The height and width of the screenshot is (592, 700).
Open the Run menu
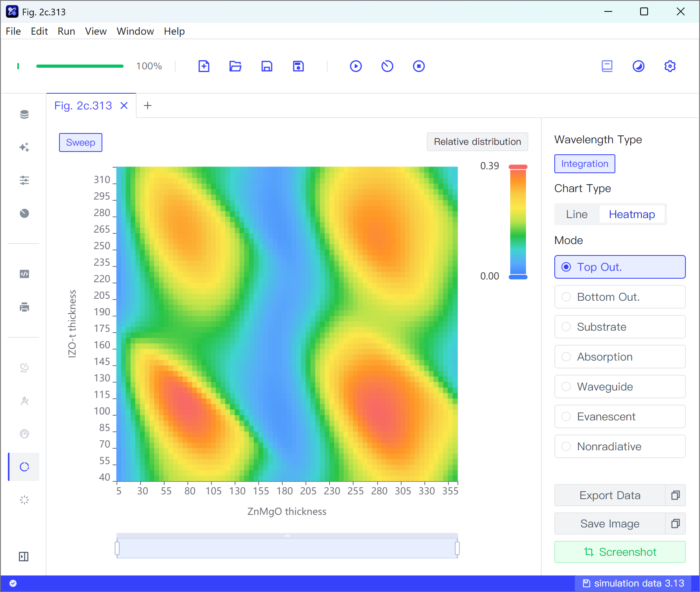[x=66, y=31]
